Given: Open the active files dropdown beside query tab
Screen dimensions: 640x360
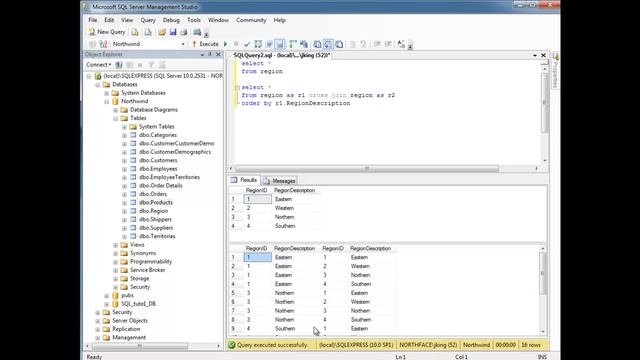Looking at the screenshot, I should 535,55.
